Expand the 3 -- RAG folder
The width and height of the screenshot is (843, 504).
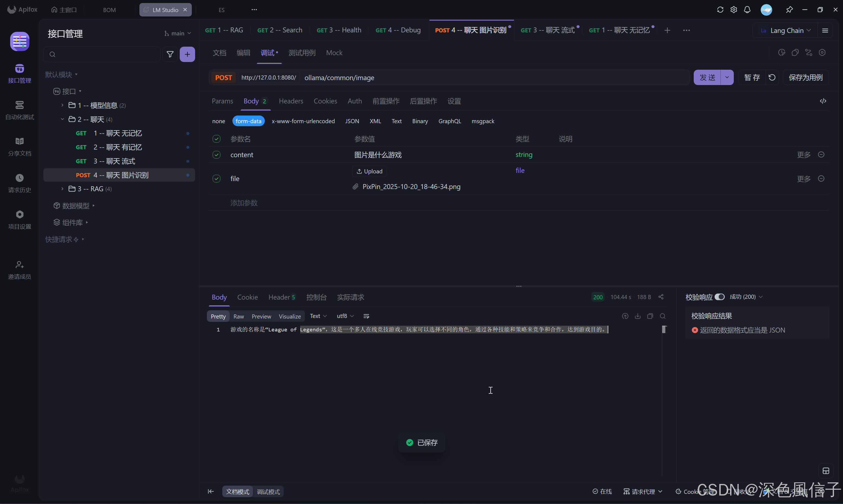[x=63, y=189]
